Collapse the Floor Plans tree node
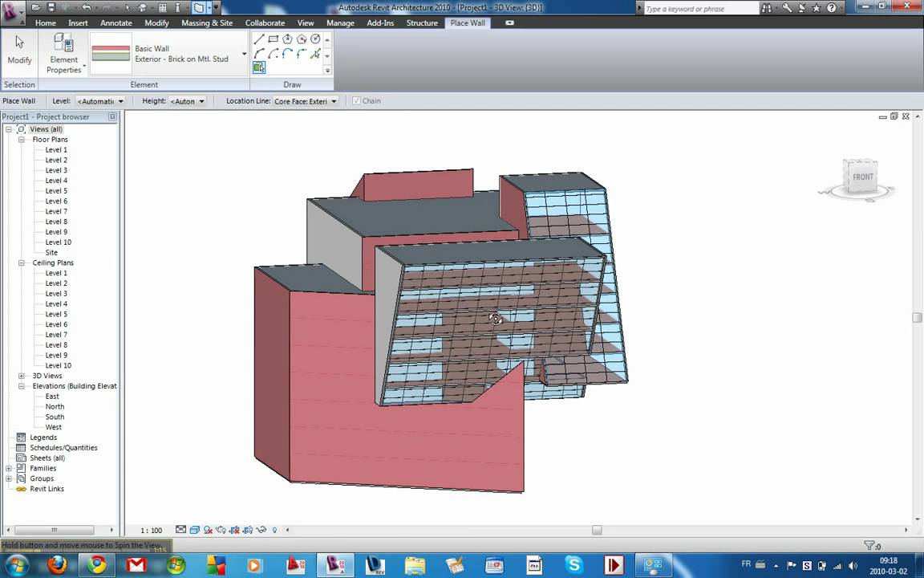This screenshot has height=578, width=924. click(x=21, y=140)
